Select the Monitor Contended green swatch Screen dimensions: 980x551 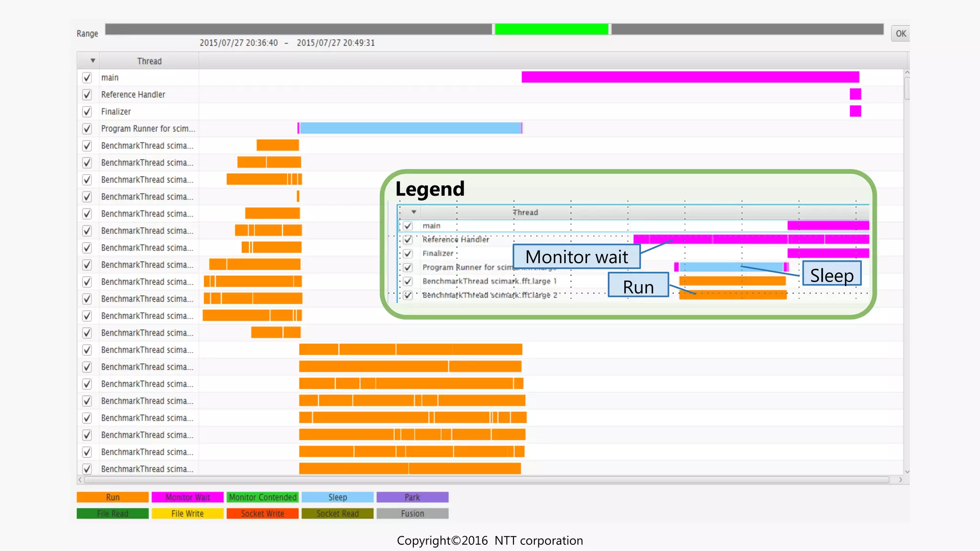tap(263, 497)
